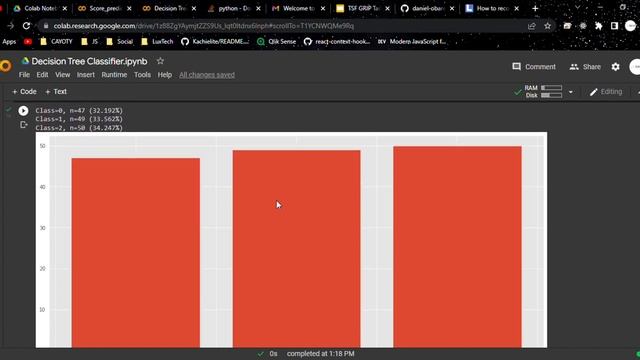This screenshot has width=640, height=360.
Task: Click the share page icon in address bar
Action: (531, 26)
